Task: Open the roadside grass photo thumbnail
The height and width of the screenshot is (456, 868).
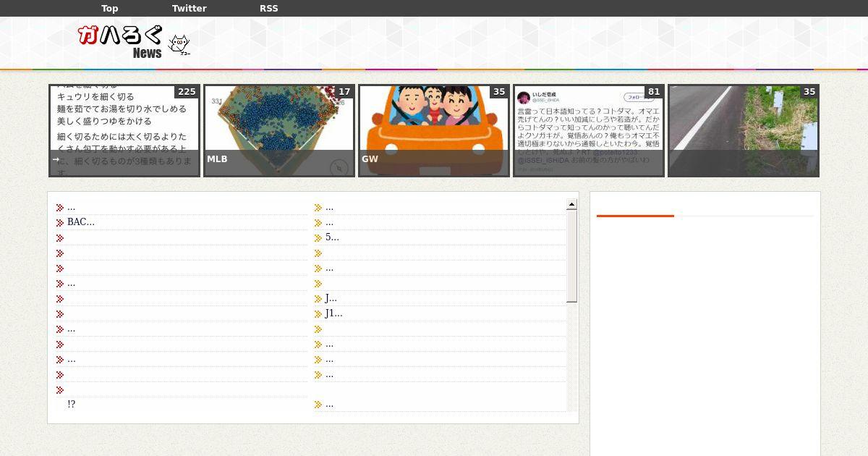Action: 744,131
